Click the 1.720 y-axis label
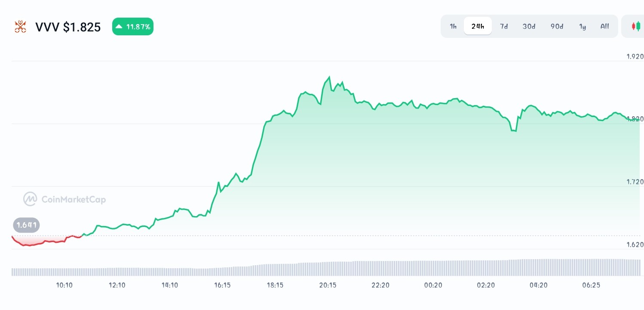This screenshot has width=644, height=310. [x=635, y=182]
